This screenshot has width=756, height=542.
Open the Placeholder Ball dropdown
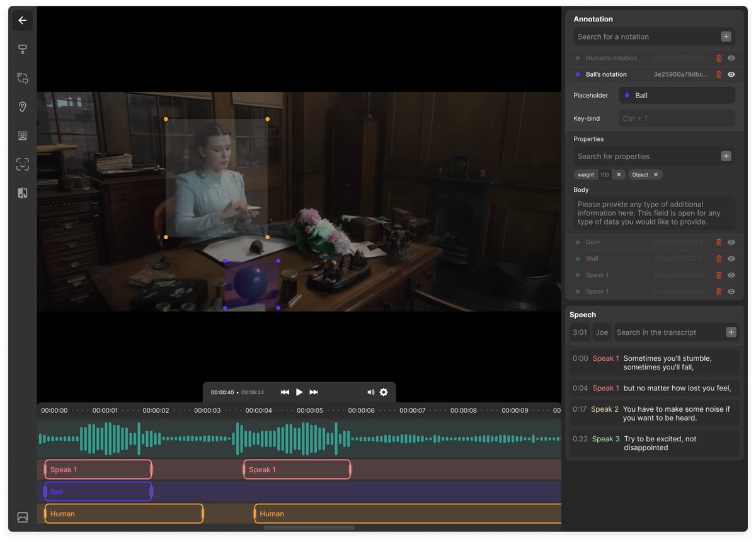[x=677, y=96]
